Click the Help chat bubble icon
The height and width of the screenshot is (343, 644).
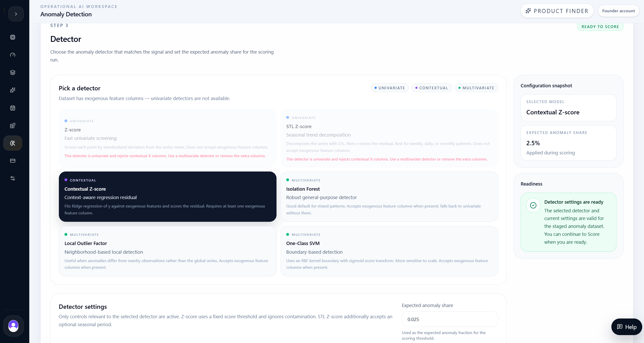[620, 327]
